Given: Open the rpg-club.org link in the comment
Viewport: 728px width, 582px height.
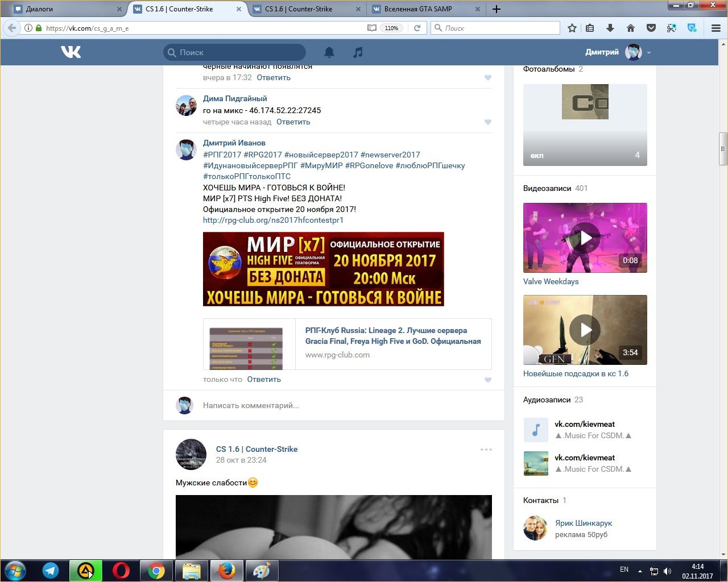Looking at the screenshot, I should point(273,220).
